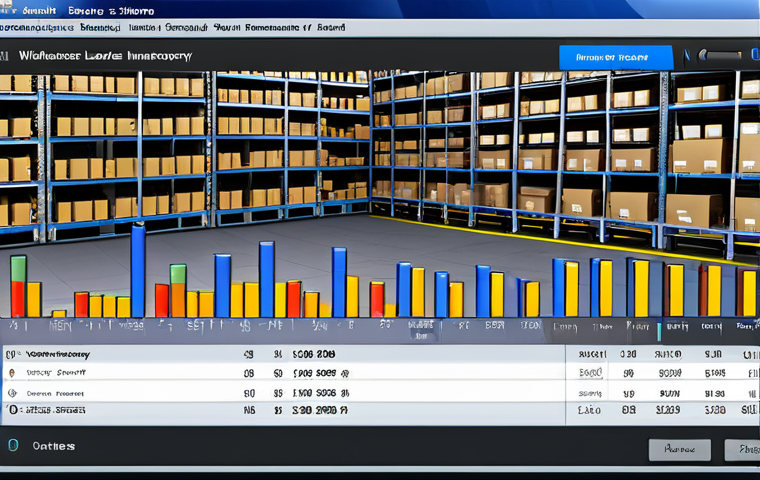Click the icon in the first table row
Image resolution: width=760 pixels, height=480 pixels.
(x=11, y=354)
